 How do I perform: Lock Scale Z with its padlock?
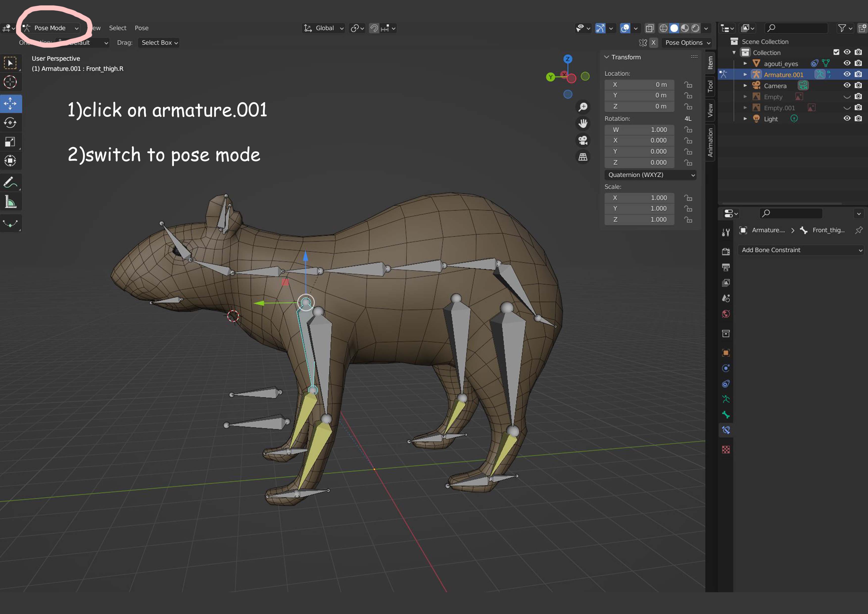pyautogui.click(x=688, y=219)
